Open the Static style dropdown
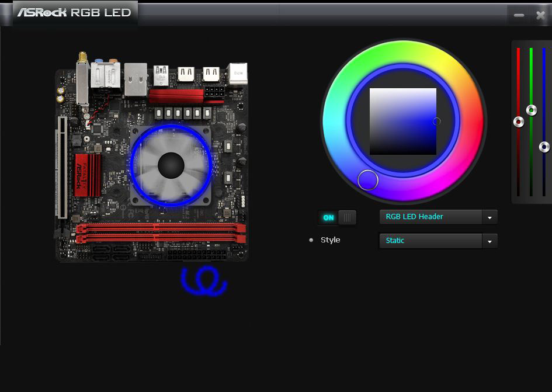This screenshot has width=552, height=392. (438, 241)
